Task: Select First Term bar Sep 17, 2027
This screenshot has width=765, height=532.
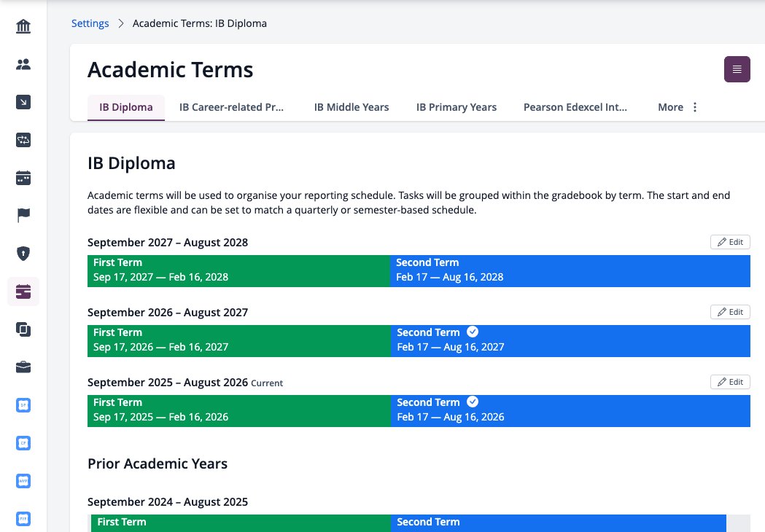Action: pyautogui.click(x=238, y=270)
